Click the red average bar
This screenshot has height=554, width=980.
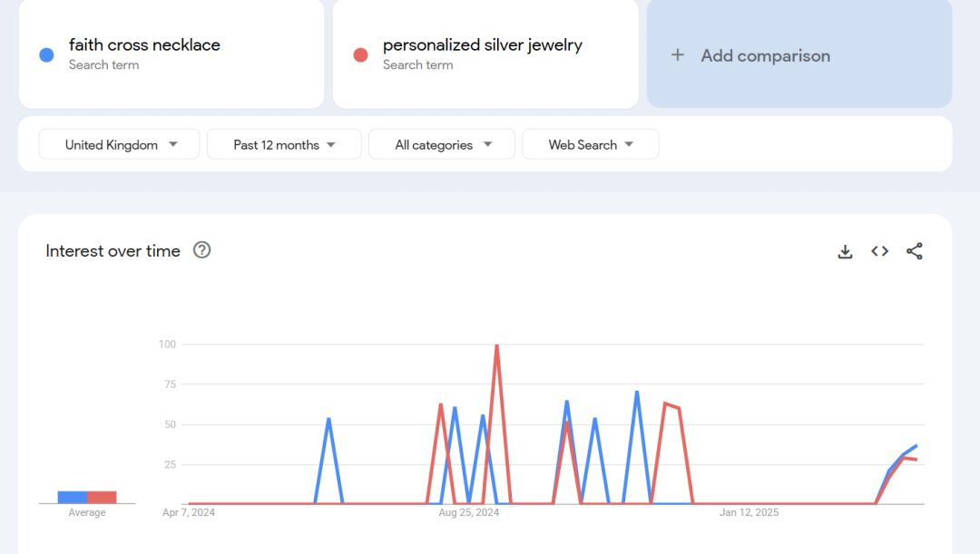102,497
